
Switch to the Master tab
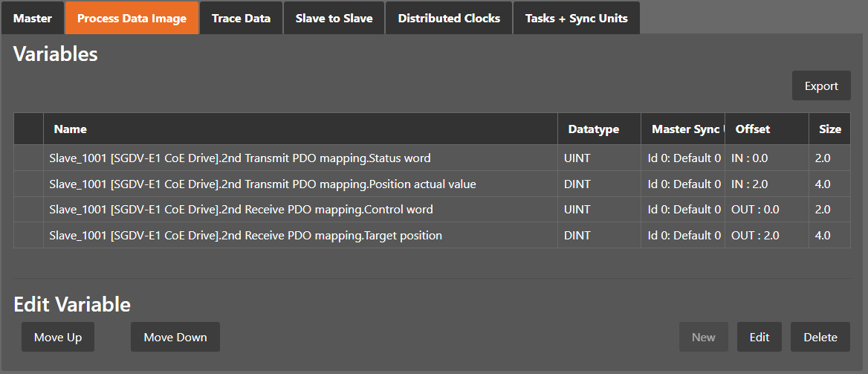pyautogui.click(x=33, y=18)
